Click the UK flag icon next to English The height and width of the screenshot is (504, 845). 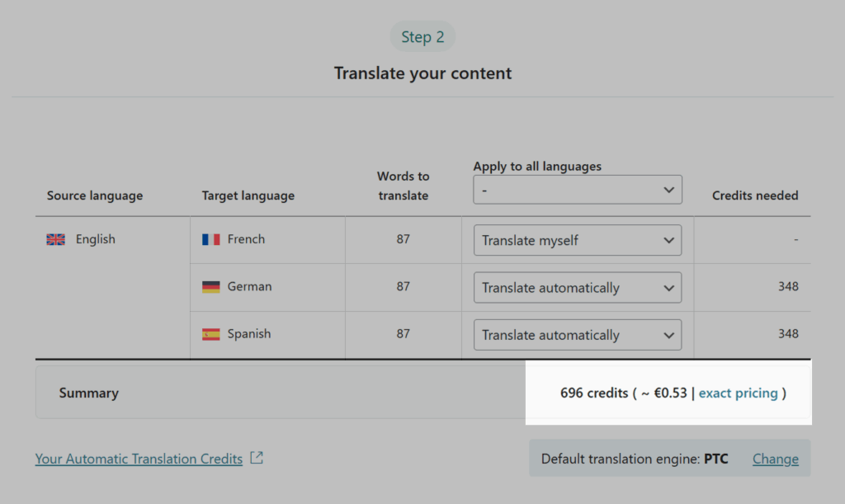point(55,239)
